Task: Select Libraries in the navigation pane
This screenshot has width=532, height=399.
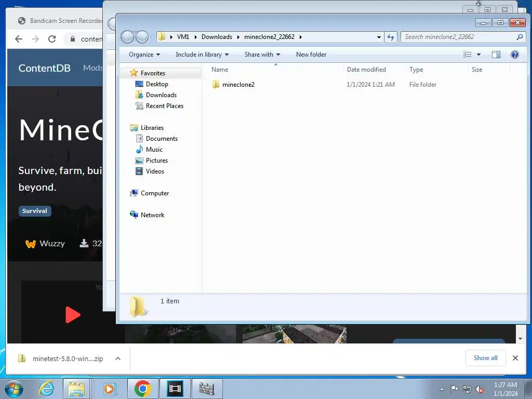Action: (x=152, y=128)
